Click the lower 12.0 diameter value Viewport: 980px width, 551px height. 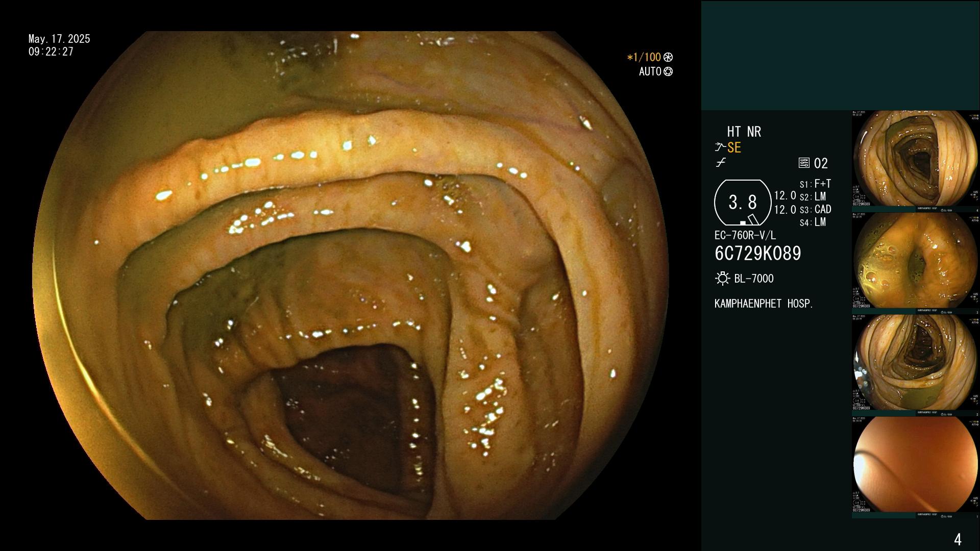click(x=785, y=209)
